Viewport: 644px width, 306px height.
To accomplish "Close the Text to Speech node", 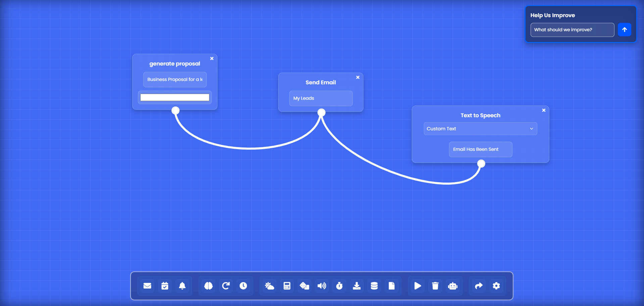I will [544, 110].
